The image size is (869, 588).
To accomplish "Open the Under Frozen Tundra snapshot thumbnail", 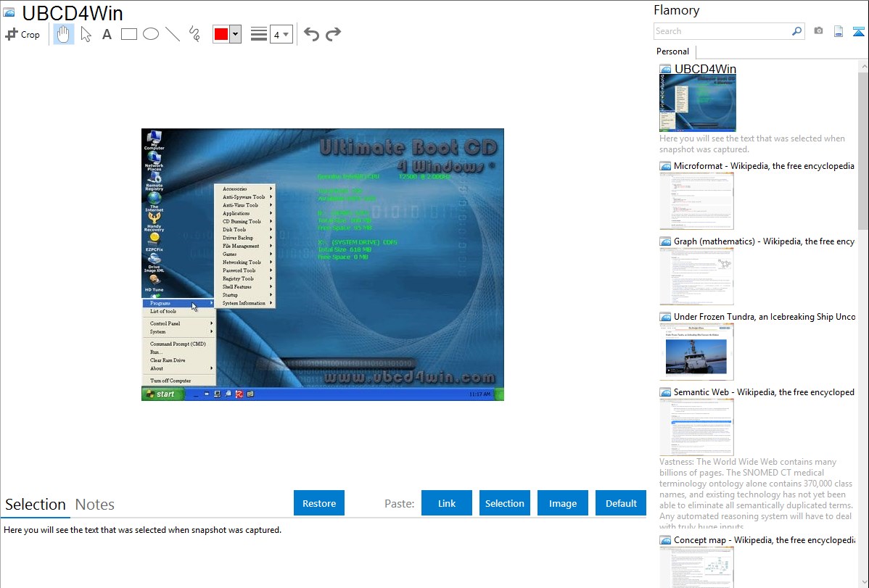I will [696, 352].
